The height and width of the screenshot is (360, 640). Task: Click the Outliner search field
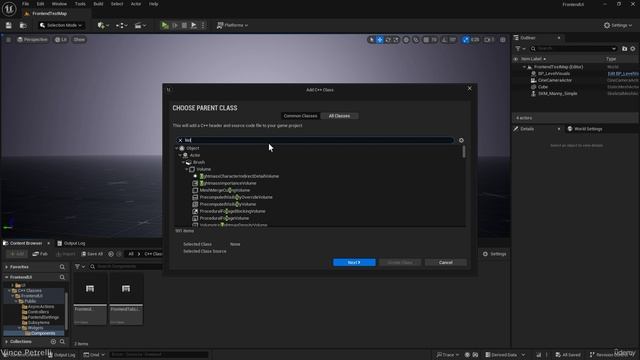click(x=574, y=49)
